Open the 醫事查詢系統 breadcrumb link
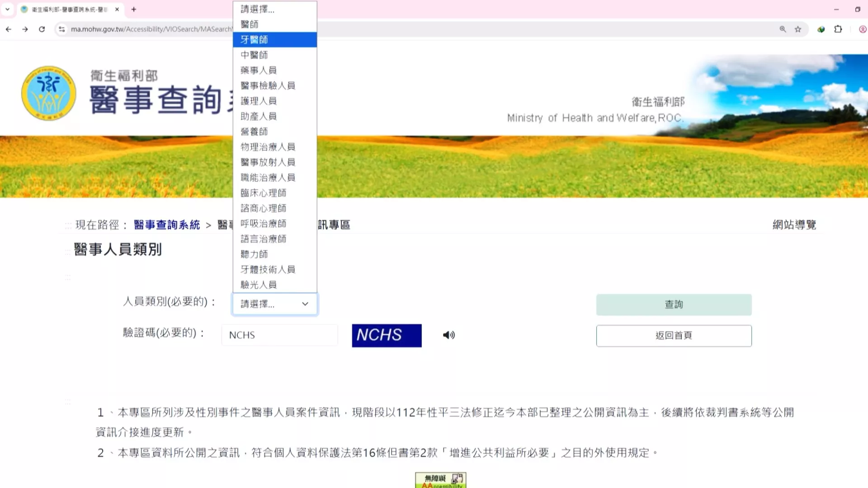The image size is (868, 488). 167,225
